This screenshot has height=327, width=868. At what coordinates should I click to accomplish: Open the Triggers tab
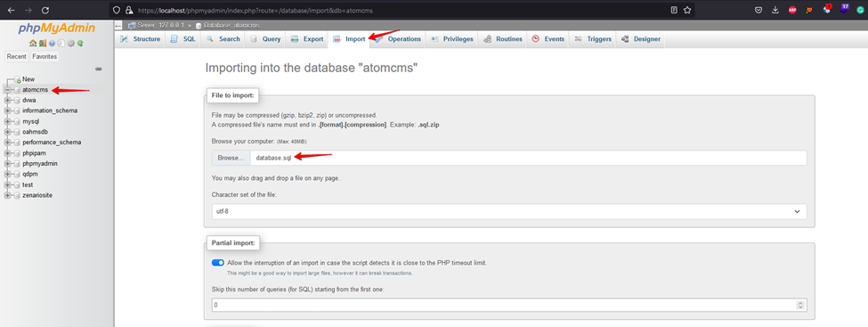point(593,39)
